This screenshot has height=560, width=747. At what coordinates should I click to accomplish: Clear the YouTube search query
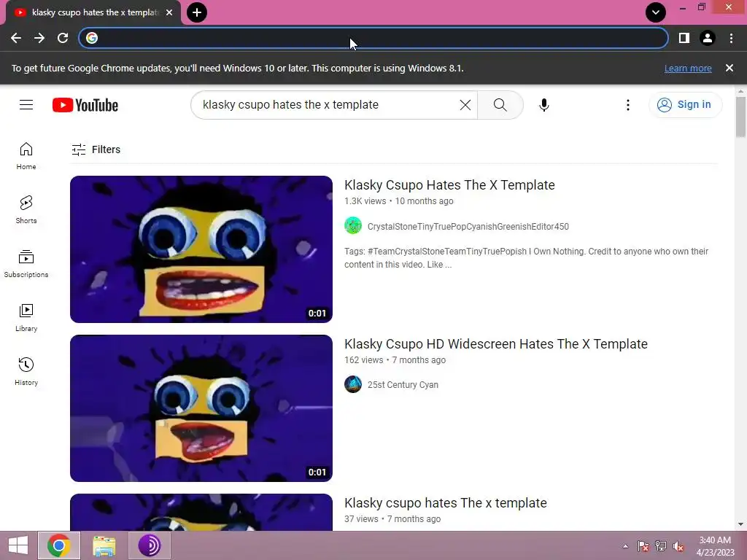click(465, 105)
